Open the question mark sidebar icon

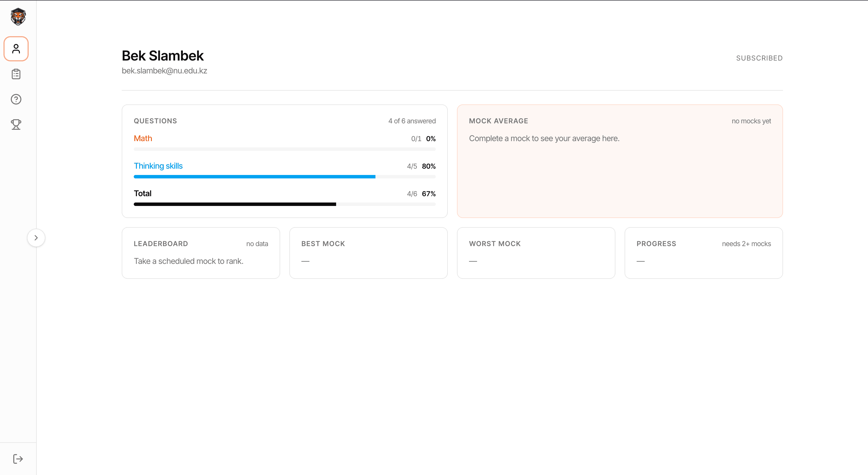coord(16,99)
